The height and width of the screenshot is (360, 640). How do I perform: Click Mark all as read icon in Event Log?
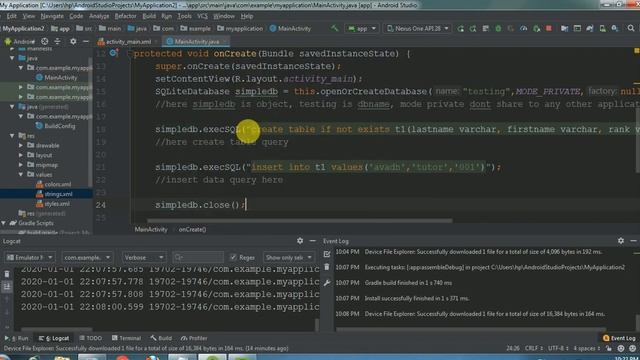click(327, 254)
